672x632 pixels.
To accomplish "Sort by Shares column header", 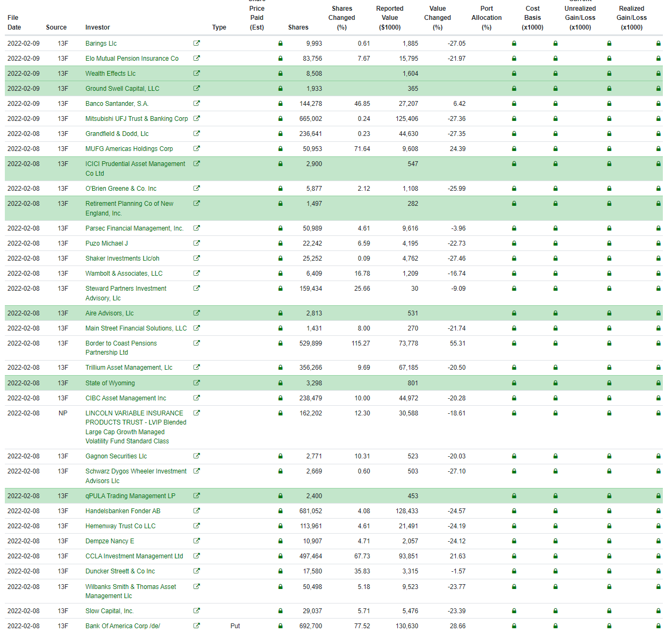I will coord(298,27).
